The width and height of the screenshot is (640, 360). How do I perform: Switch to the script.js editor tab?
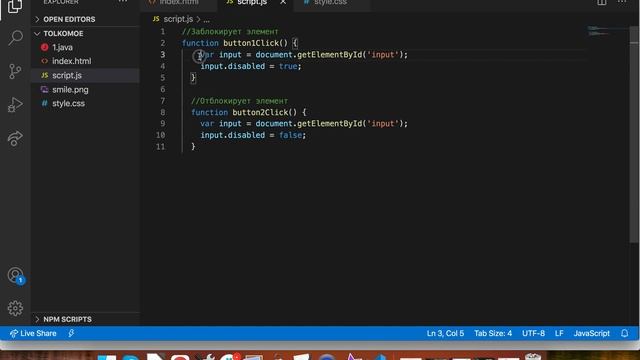[x=251, y=3]
